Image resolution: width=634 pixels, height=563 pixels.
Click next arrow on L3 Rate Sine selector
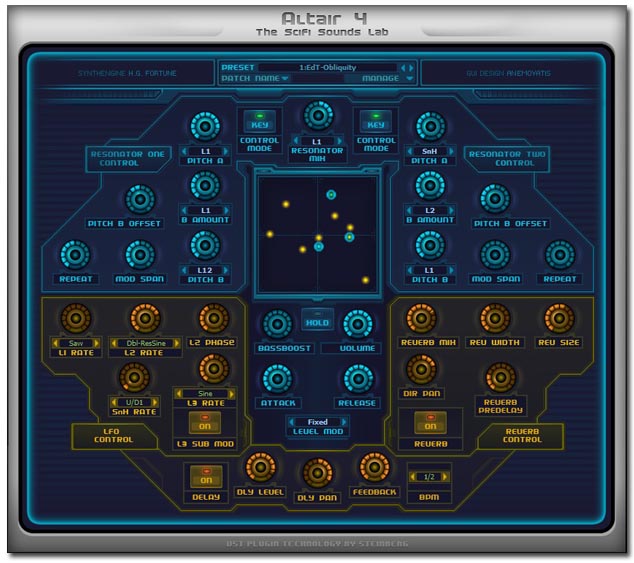click(x=231, y=394)
